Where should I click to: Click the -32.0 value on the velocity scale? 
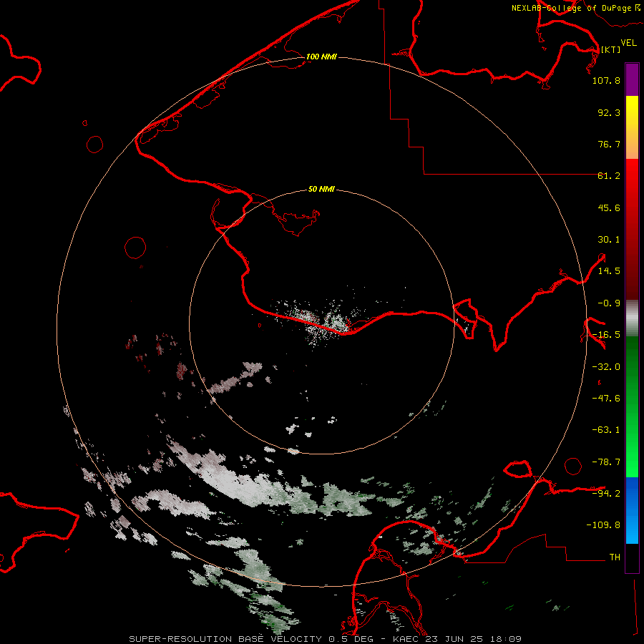tap(606, 367)
